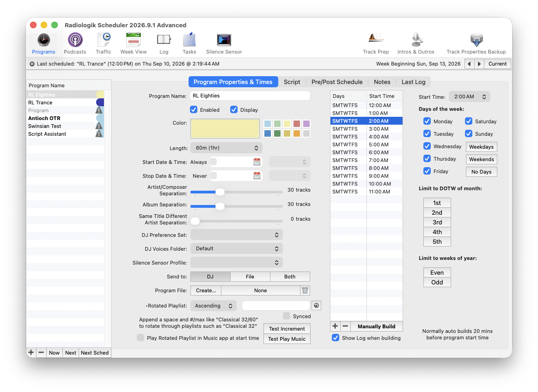Toggle the Display checkbox
Screen dimensions: 538x392
coord(234,109)
